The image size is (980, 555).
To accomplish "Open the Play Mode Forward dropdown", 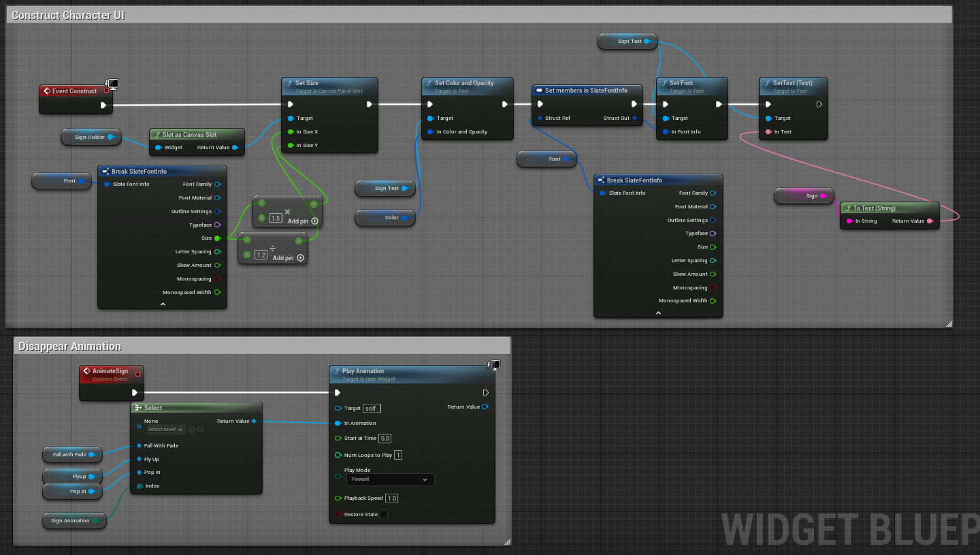I will (390, 479).
